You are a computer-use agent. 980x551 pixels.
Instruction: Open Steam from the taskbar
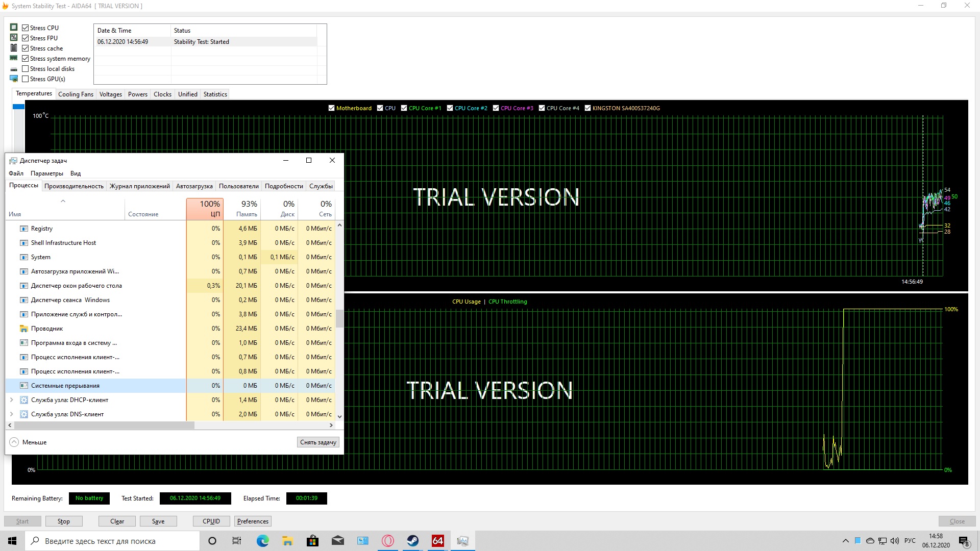coord(412,541)
